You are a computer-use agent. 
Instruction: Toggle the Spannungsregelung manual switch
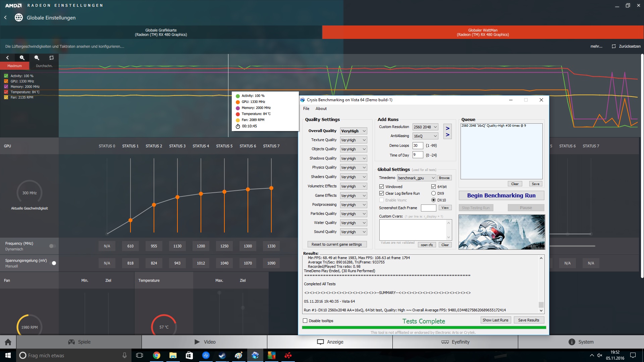pyautogui.click(x=53, y=263)
